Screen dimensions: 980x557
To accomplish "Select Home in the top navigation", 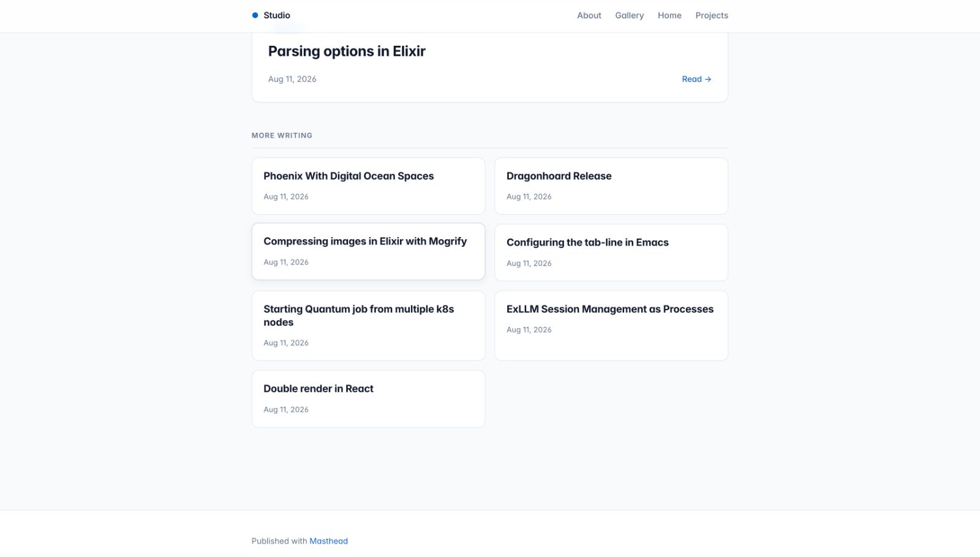I will (x=669, y=15).
